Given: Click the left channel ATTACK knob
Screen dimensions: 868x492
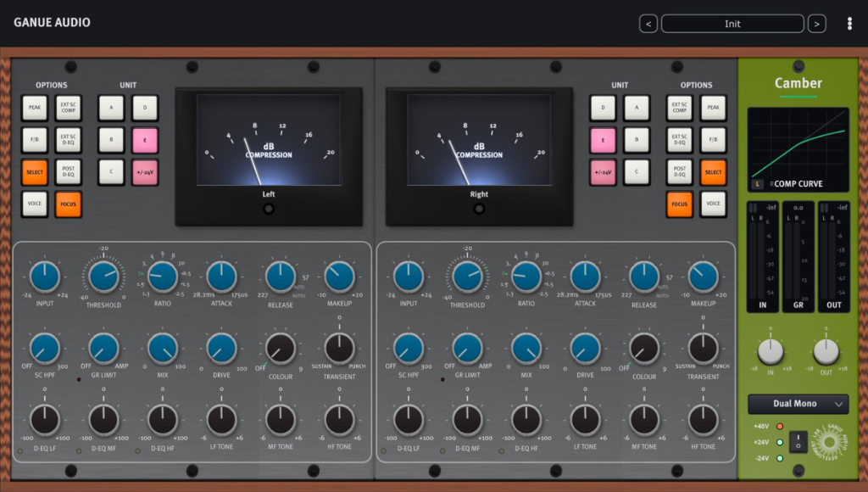Looking at the screenshot, I should [221, 277].
